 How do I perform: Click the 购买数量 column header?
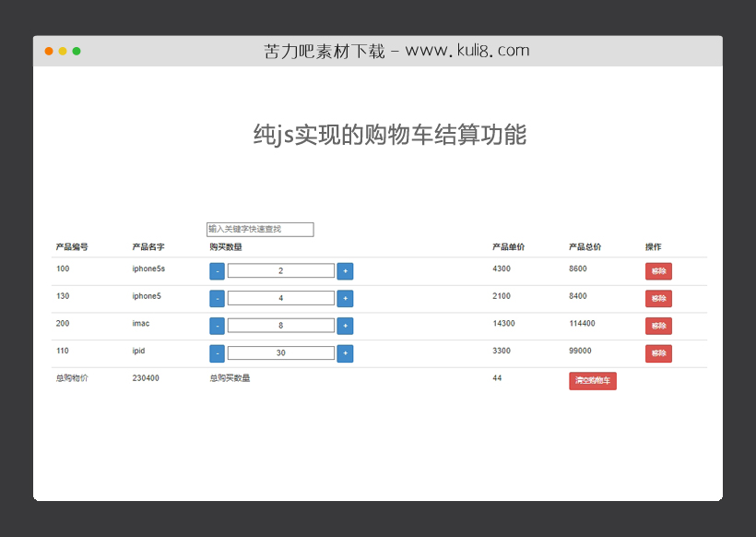click(224, 246)
